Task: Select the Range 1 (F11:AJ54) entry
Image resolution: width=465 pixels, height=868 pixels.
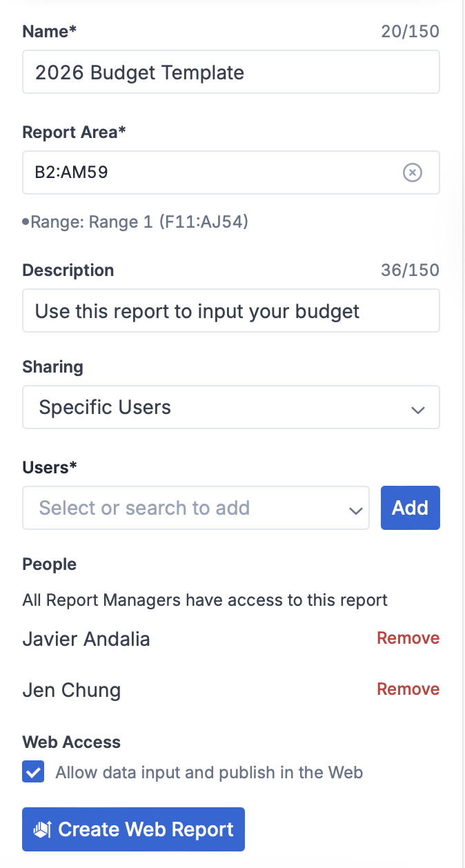Action: click(139, 222)
